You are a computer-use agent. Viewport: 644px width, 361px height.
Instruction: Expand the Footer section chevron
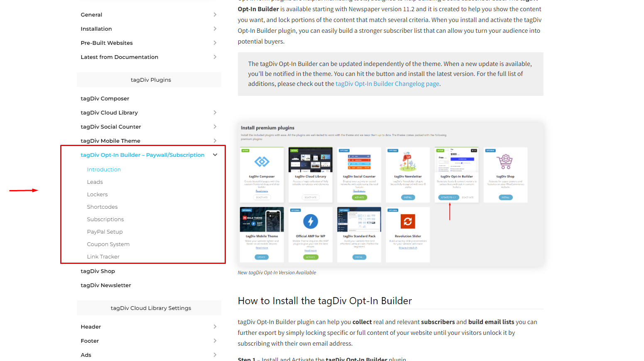[215, 341]
